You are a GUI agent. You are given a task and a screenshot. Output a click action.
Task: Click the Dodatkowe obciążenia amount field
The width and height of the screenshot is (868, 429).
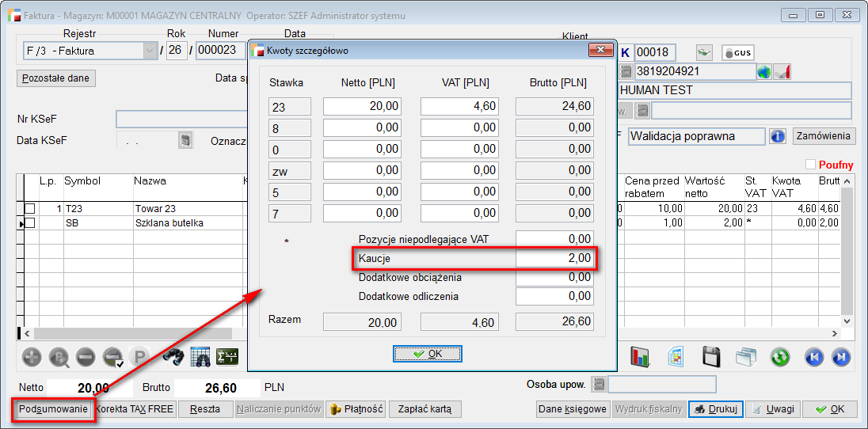[x=554, y=277]
